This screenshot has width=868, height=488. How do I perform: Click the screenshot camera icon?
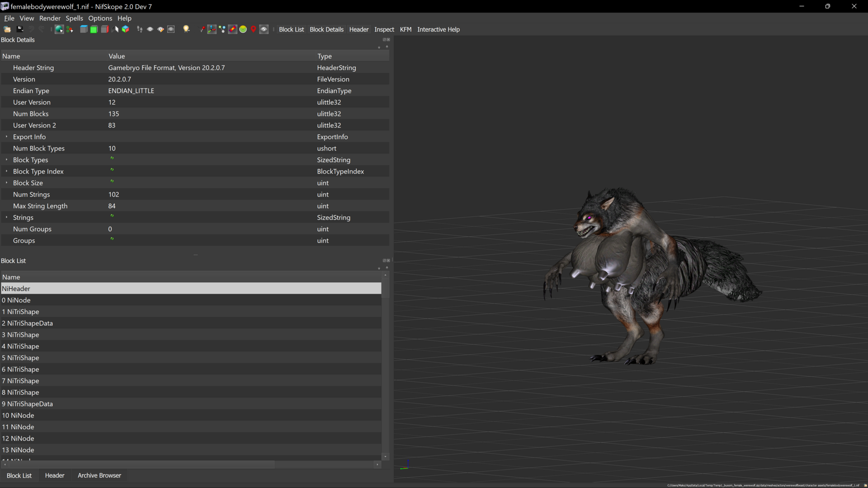pos(171,29)
